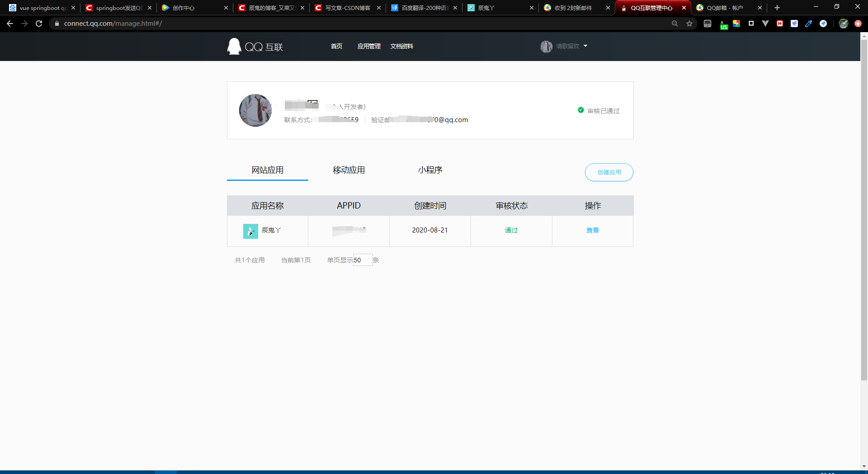Open the ColorZilla eyedropper extension

tap(809, 24)
